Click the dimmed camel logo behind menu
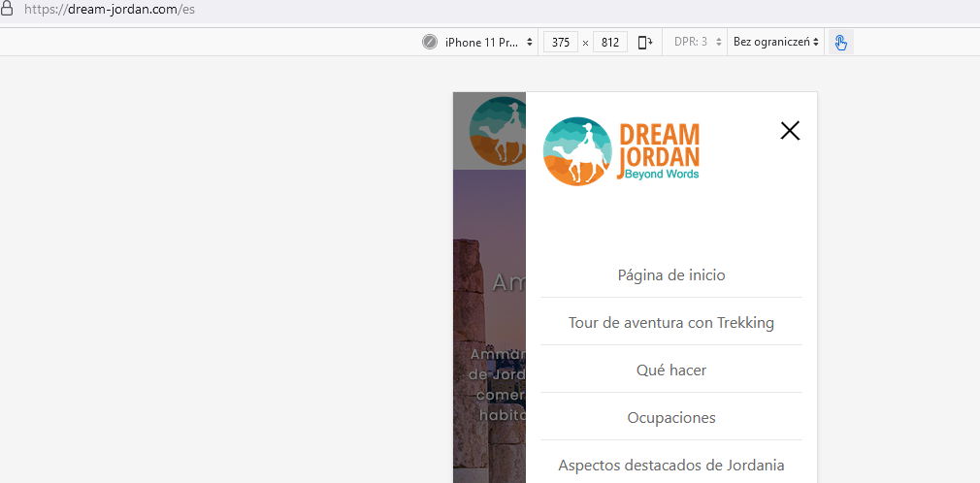Image resolution: width=980 pixels, height=483 pixels. click(x=495, y=131)
